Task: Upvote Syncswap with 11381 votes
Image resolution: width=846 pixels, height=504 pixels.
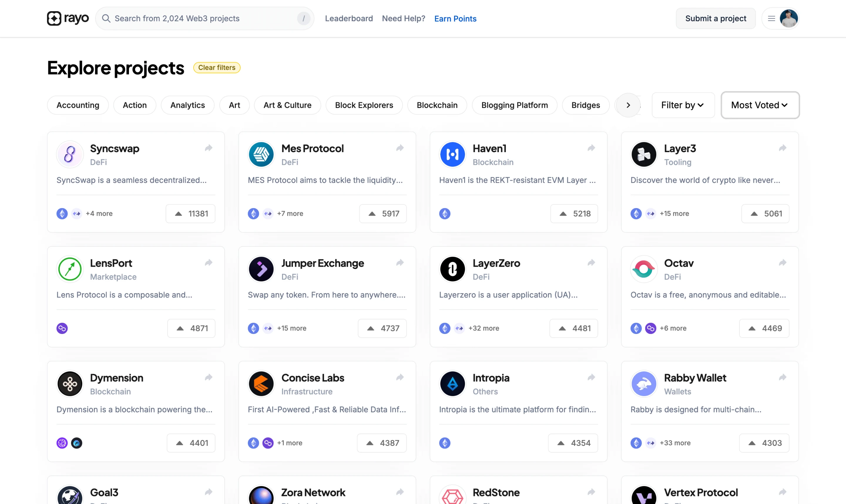Action: [191, 214]
